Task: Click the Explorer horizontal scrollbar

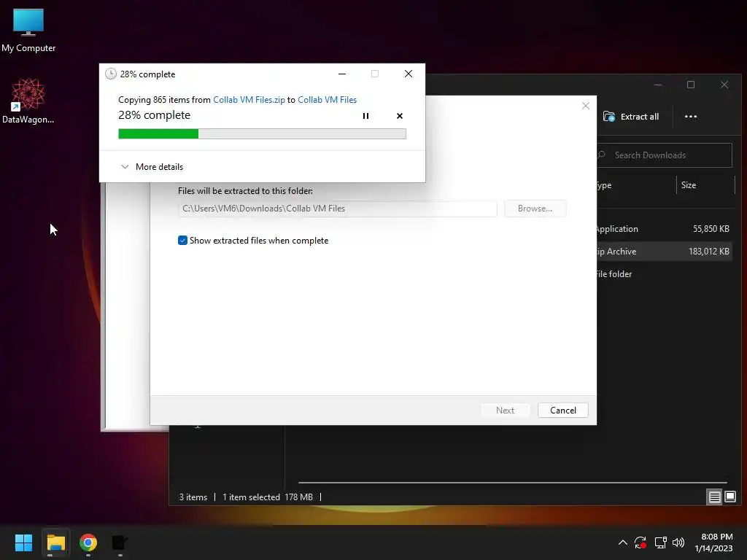Action: point(512,483)
